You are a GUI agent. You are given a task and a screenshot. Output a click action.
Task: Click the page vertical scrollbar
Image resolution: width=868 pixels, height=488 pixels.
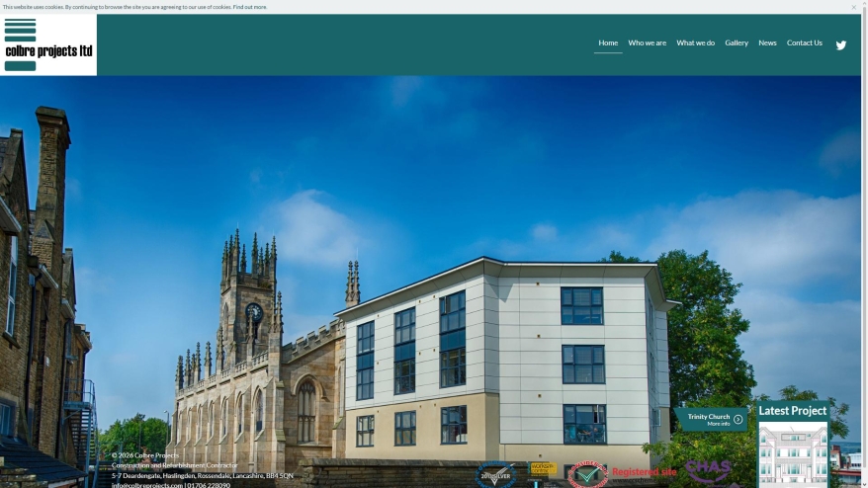tap(864, 244)
